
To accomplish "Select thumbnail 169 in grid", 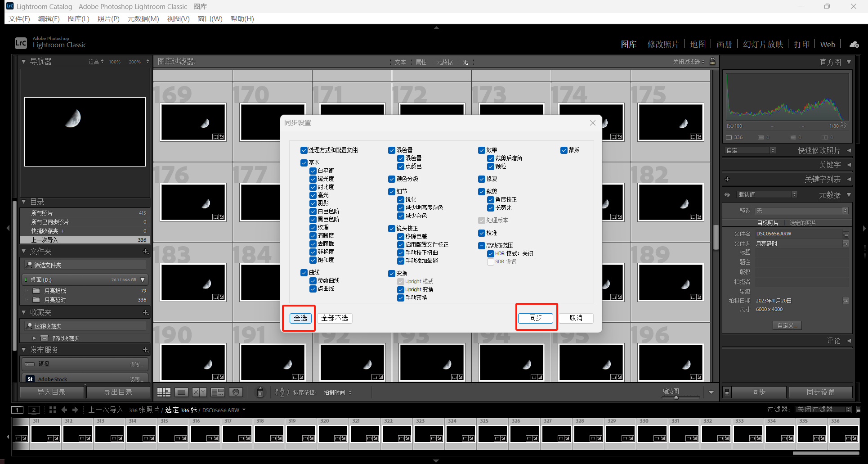I will [x=193, y=122].
